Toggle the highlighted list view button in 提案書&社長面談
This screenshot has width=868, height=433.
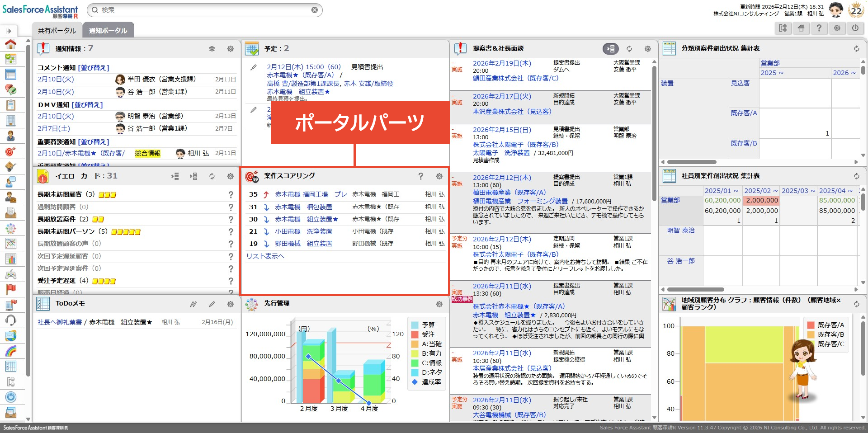point(610,49)
